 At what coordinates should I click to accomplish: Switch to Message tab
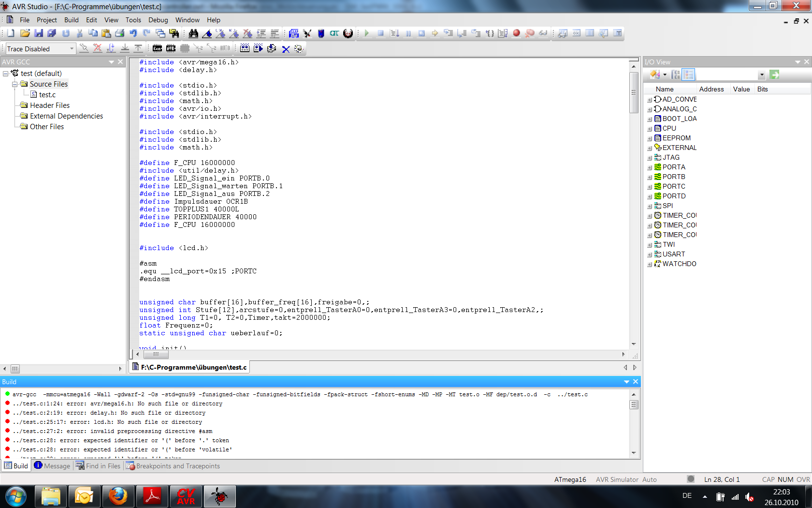pos(52,466)
